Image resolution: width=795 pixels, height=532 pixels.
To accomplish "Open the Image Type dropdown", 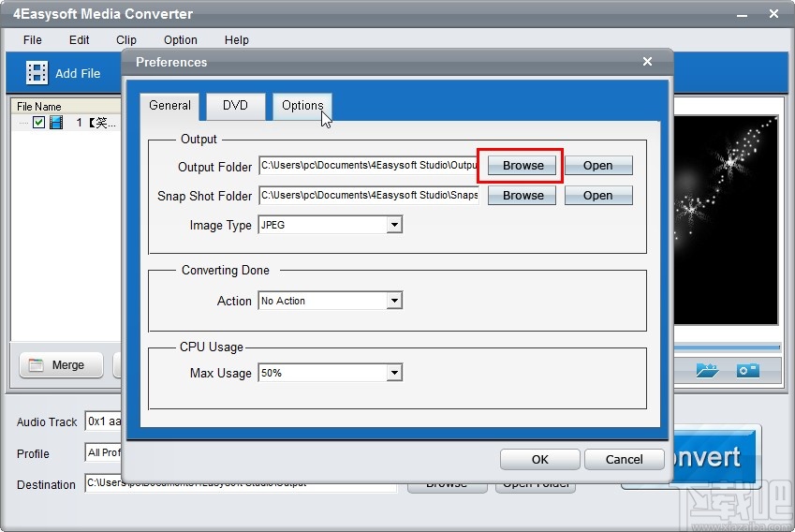I will pyautogui.click(x=394, y=225).
